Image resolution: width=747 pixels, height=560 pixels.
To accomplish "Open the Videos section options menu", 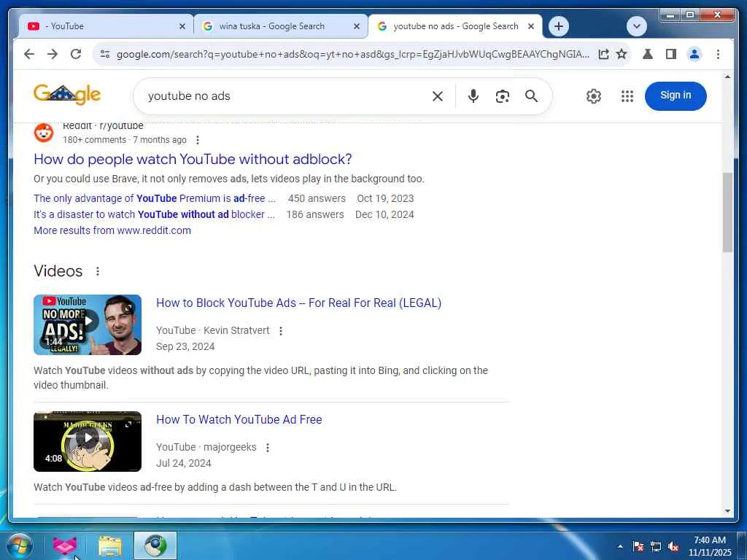I will coord(98,271).
